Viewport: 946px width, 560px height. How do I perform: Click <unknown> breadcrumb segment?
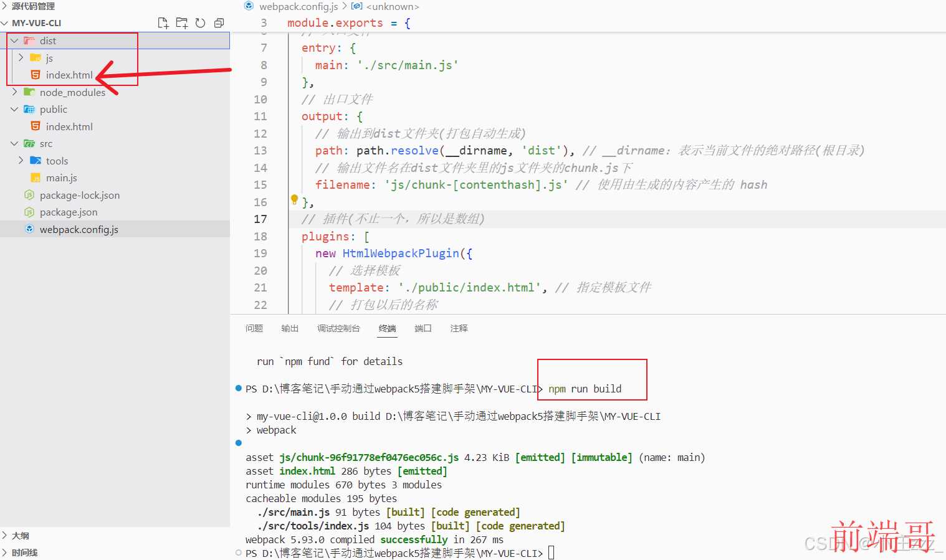tap(393, 6)
